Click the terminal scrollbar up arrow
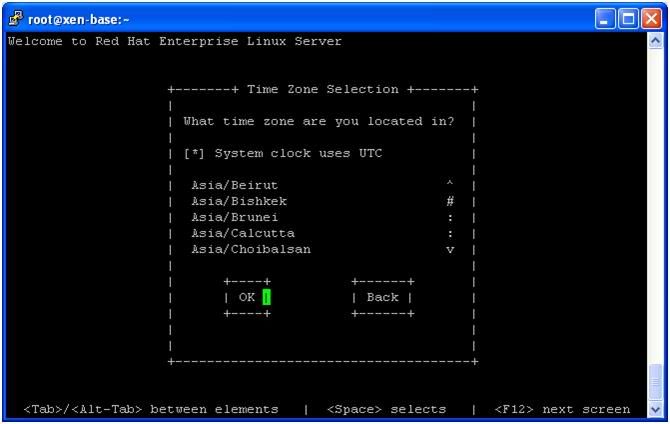The width and height of the screenshot is (670, 424). click(655, 41)
